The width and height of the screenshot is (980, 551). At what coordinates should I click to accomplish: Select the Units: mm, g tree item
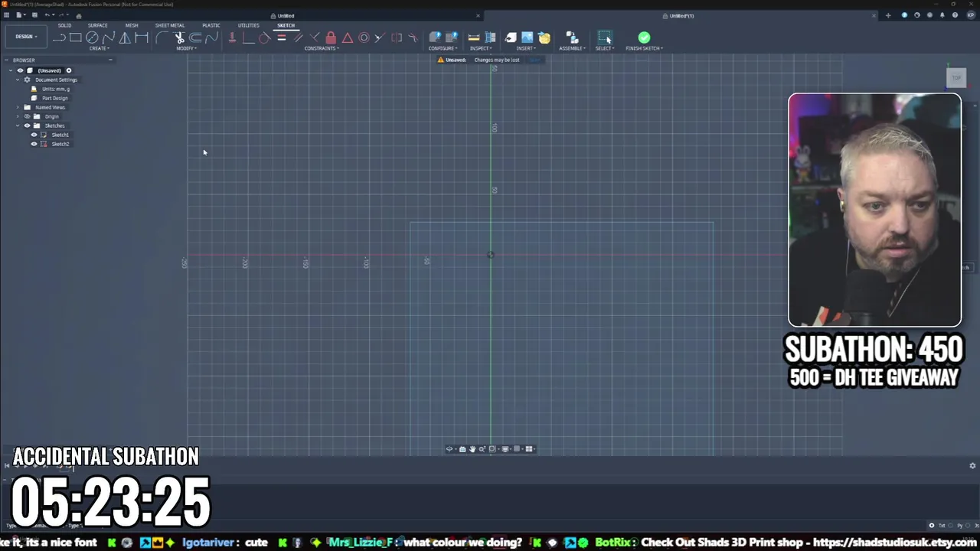(56, 89)
